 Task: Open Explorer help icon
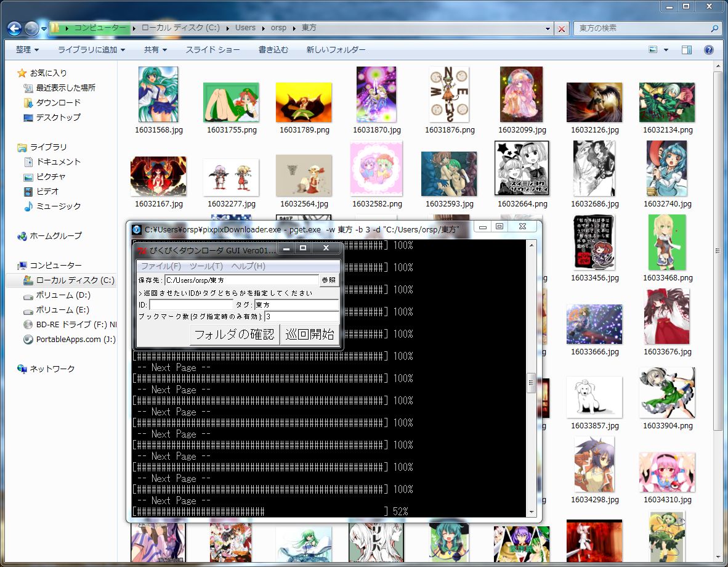(x=708, y=50)
